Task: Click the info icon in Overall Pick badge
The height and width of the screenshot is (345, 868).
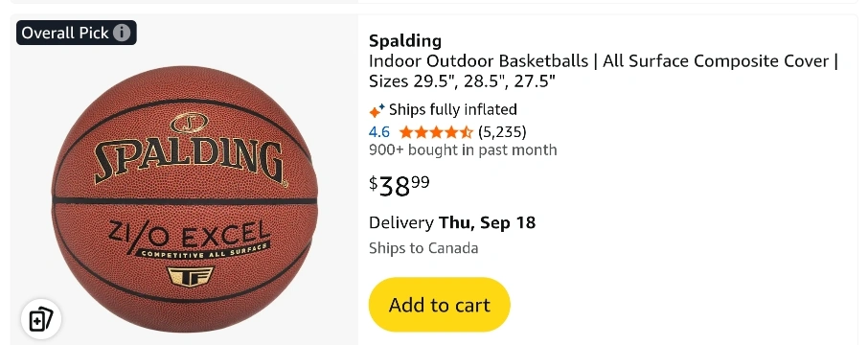Action: [122, 33]
